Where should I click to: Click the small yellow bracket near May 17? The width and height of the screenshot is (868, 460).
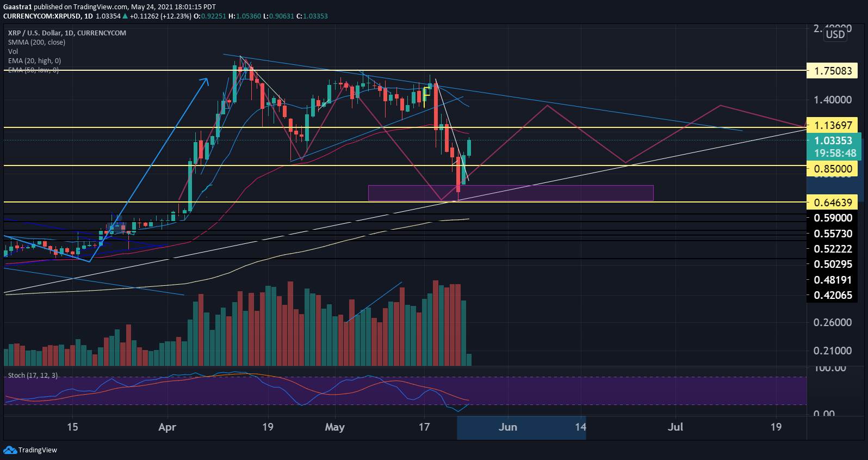(426, 91)
